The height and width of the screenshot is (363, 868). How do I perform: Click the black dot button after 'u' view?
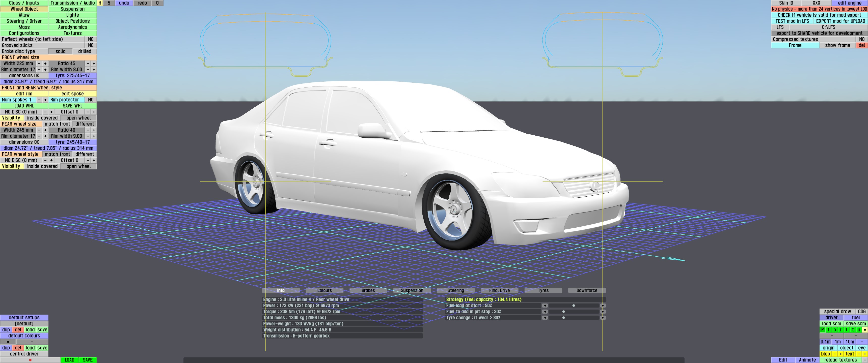click(865, 330)
